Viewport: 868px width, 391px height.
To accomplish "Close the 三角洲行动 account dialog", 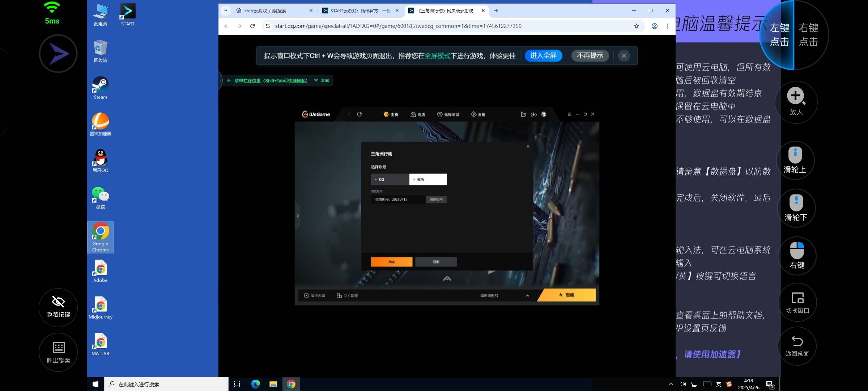I will click(x=528, y=147).
